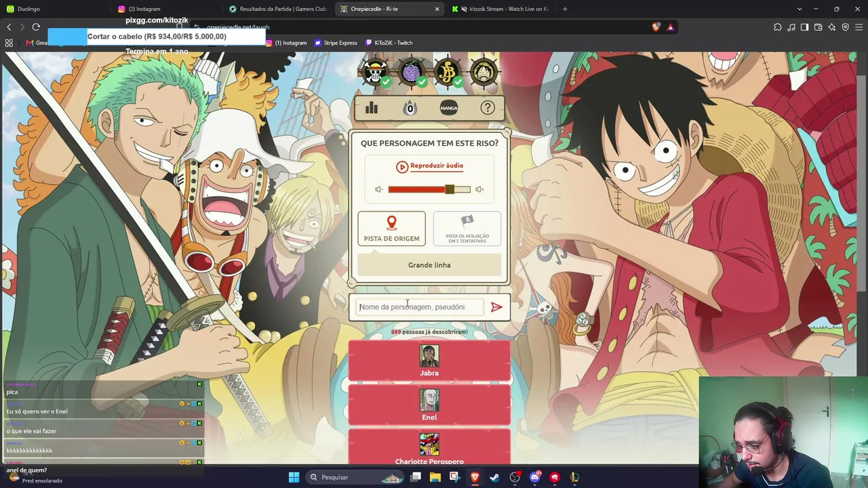868x488 pixels.
Task: Open the browser extensions puzzle icon
Action: point(778,27)
